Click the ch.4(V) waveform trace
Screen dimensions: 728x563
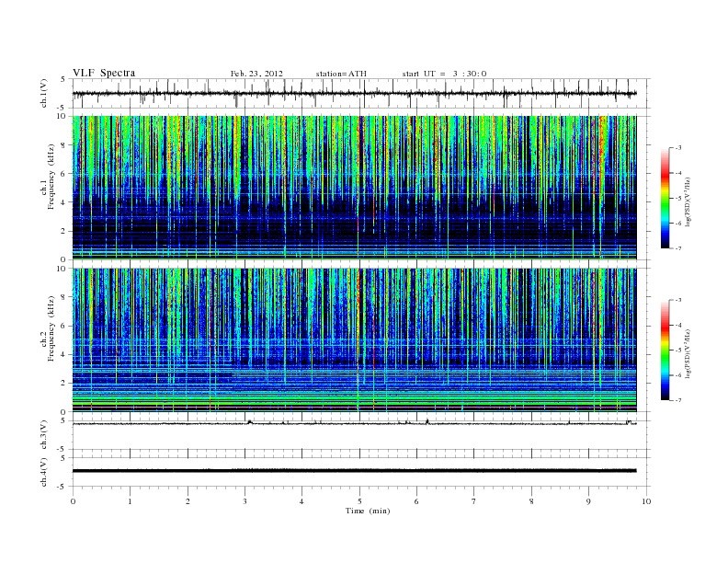pos(354,471)
